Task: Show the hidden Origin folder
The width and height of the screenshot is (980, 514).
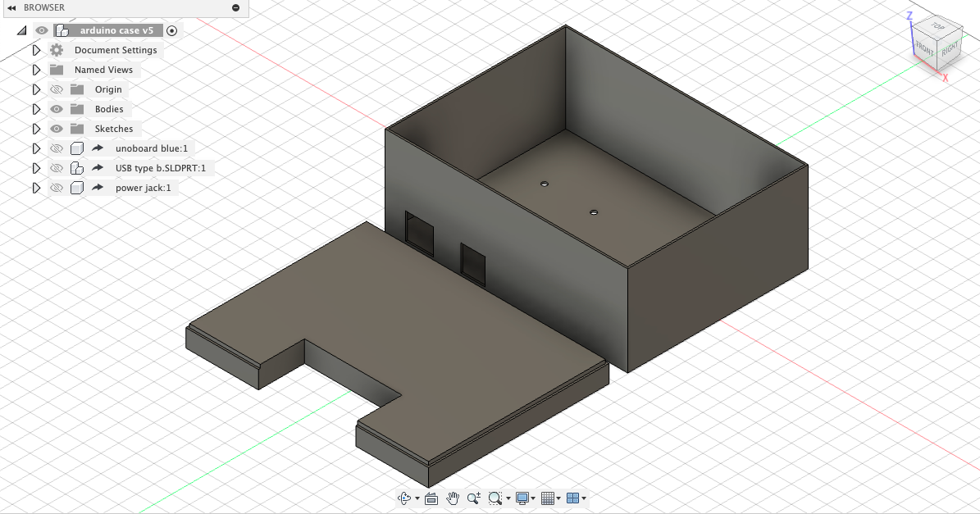Action: [x=57, y=89]
